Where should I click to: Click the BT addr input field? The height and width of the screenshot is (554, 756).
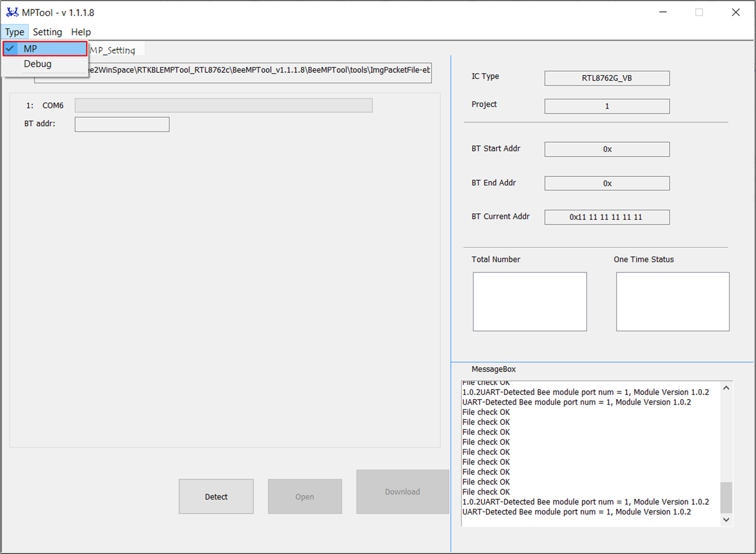[x=122, y=124]
